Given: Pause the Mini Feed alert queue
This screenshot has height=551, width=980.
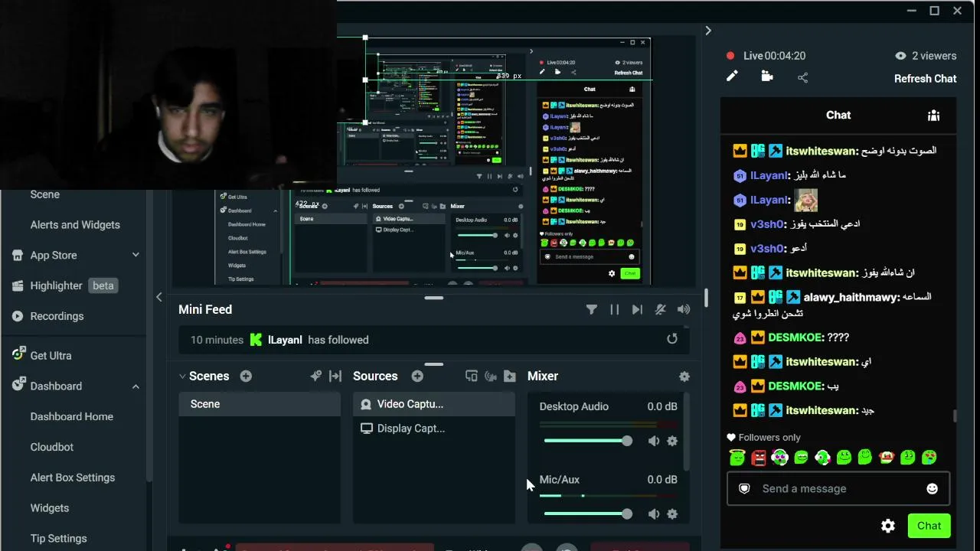Looking at the screenshot, I should click(614, 309).
